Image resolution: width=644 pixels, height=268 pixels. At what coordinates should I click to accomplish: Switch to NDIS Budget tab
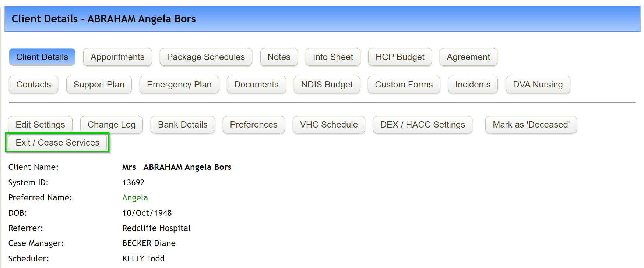point(327,85)
